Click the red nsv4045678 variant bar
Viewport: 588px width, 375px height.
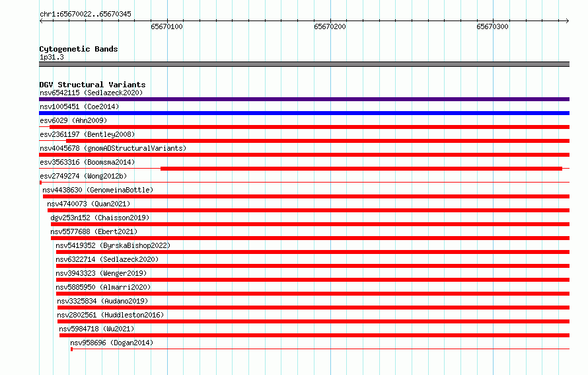tap(304, 155)
